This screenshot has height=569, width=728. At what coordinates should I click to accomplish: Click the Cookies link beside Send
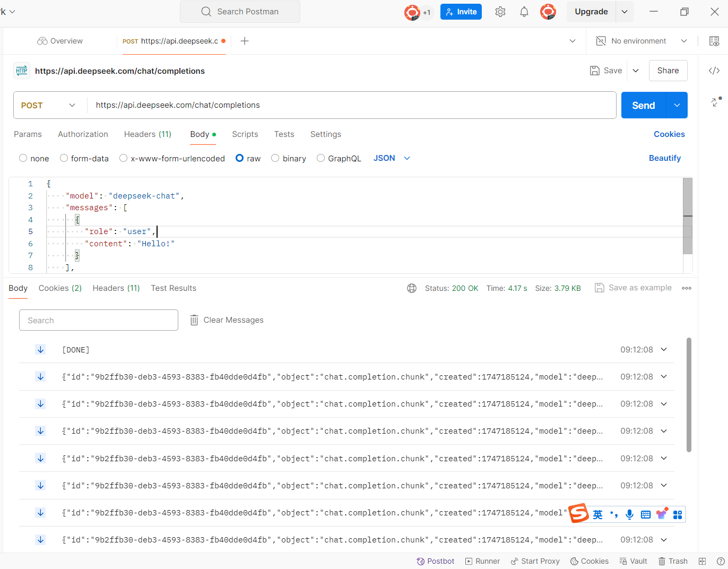click(x=669, y=134)
